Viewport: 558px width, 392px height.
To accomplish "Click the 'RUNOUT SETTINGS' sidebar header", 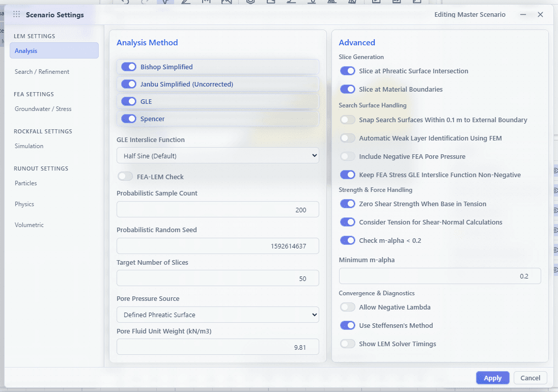I will [x=41, y=169].
